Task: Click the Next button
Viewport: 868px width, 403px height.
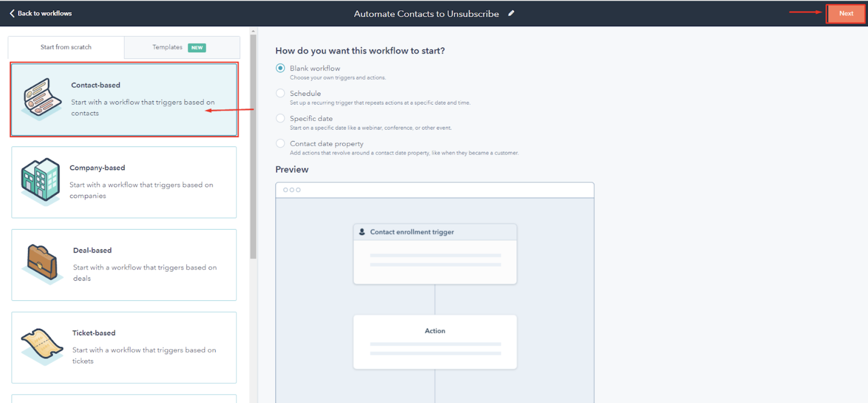Action: point(846,13)
